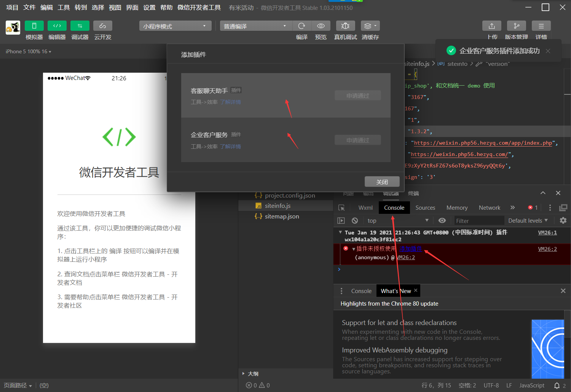Switch to the Memory tab
Viewport: 571px width, 392px height.
457,208
